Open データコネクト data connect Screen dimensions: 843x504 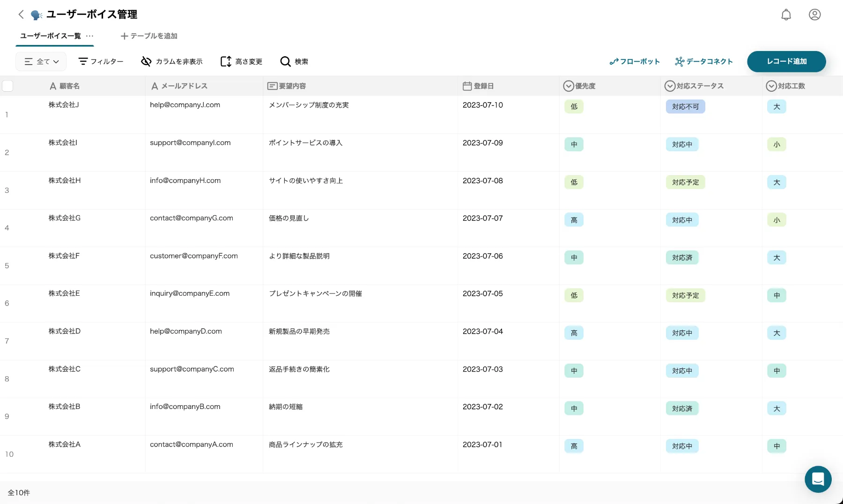[x=703, y=61]
